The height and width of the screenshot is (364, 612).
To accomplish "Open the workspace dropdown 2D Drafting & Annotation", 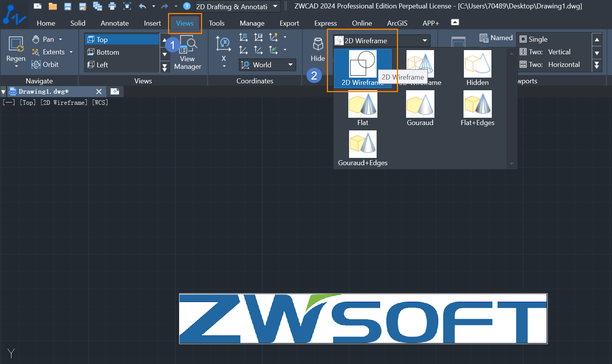I will [x=237, y=6].
